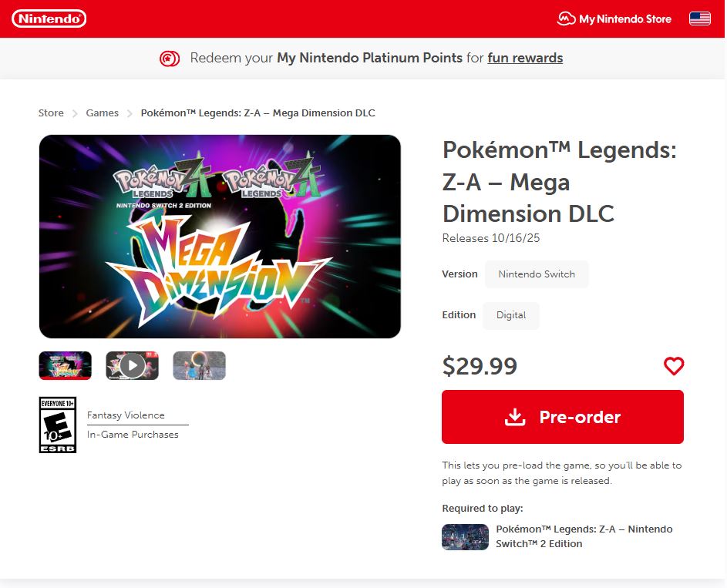Click the main Mega Dimension hero image
Image resolution: width=727 pixels, height=588 pixels.
click(x=220, y=237)
